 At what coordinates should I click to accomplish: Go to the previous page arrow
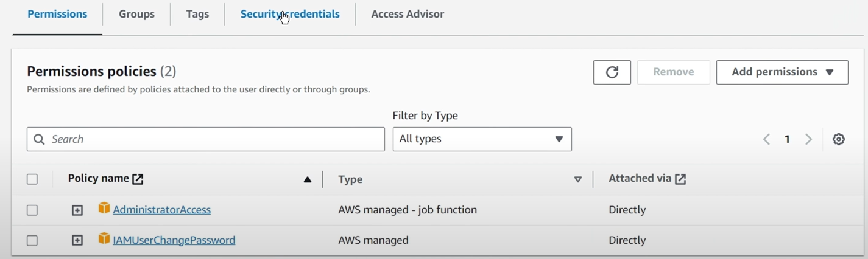pyautogui.click(x=766, y=139)
